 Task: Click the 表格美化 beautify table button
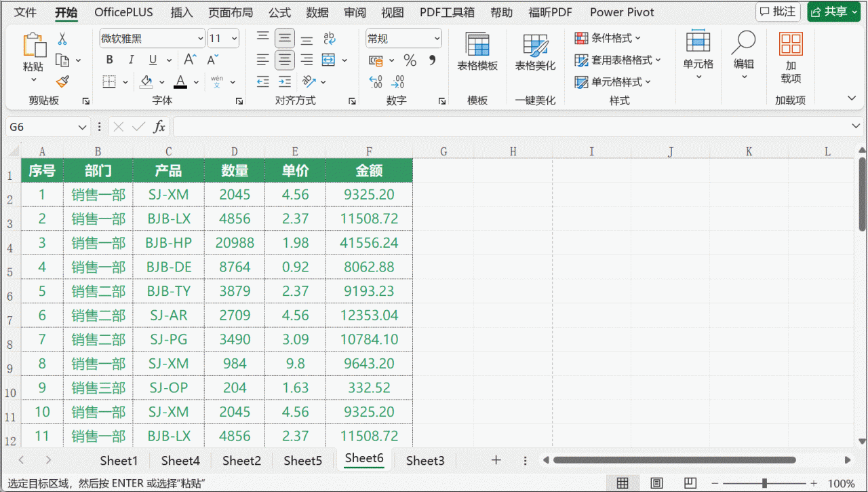click(x=535, y=52)
